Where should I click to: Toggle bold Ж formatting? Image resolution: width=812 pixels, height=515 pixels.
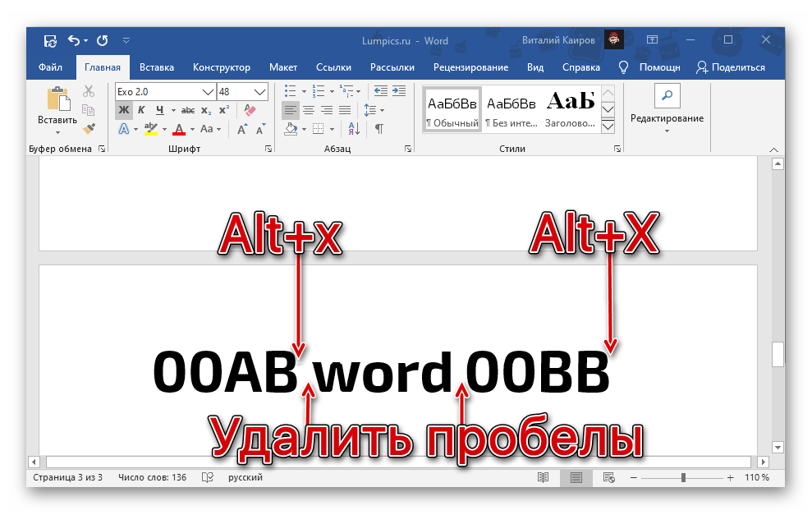(123, 110)
